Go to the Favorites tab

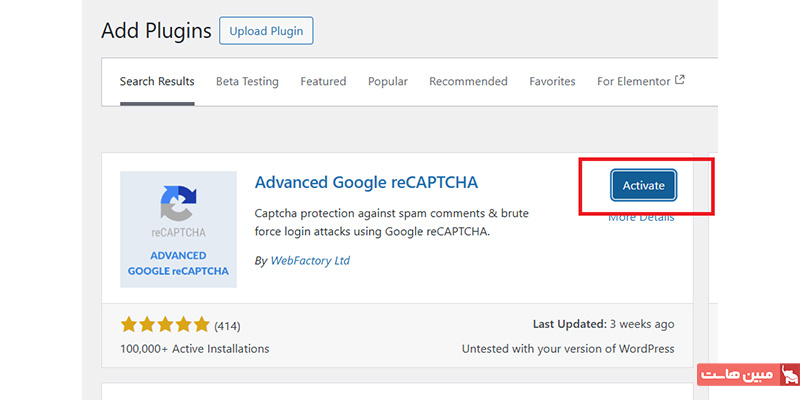[552, 82]
